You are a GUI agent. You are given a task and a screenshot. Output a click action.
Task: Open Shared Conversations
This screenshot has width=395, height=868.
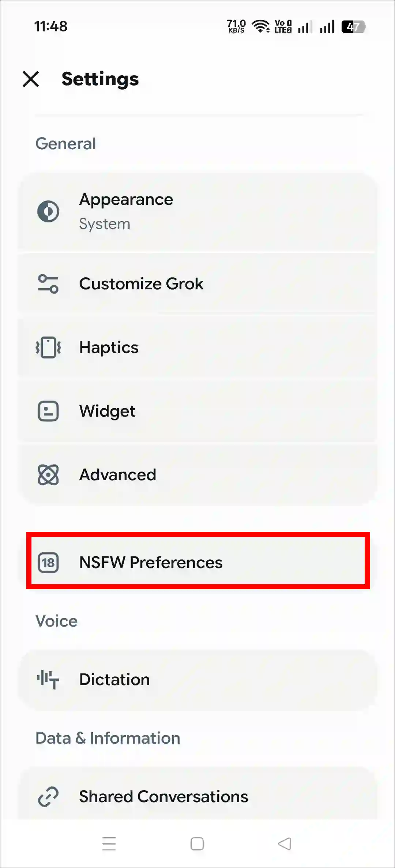[x=197, y=796]
